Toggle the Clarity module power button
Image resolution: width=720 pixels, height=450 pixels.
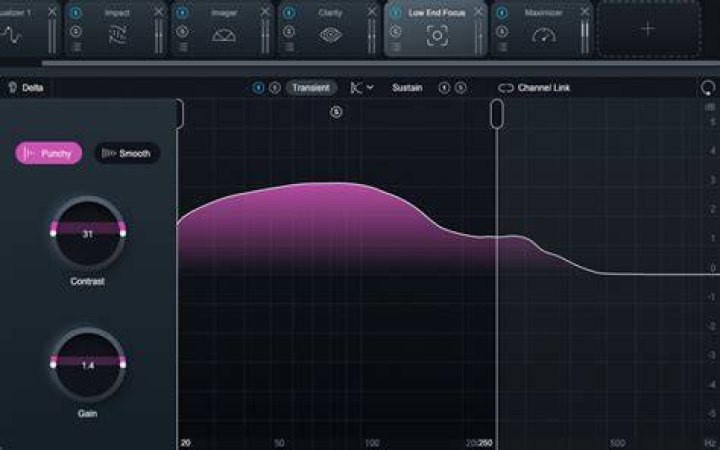289,13
